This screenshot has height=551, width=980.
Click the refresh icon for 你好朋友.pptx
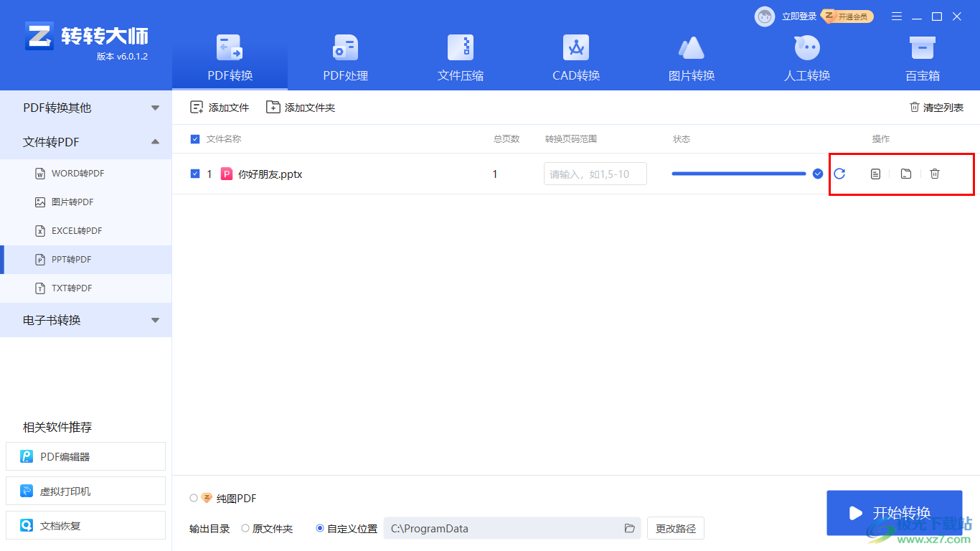(x=839, y=174)
